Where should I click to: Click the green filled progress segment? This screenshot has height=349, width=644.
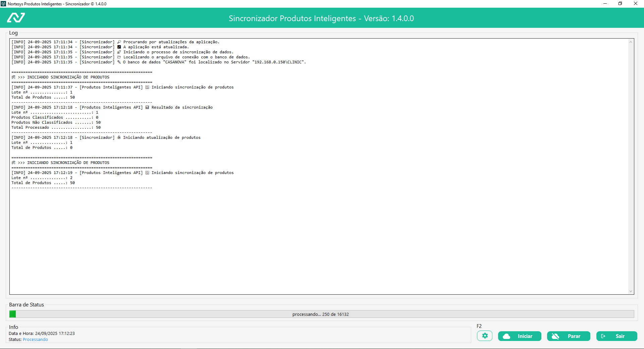pyautogui.click(x=13, y=314)
